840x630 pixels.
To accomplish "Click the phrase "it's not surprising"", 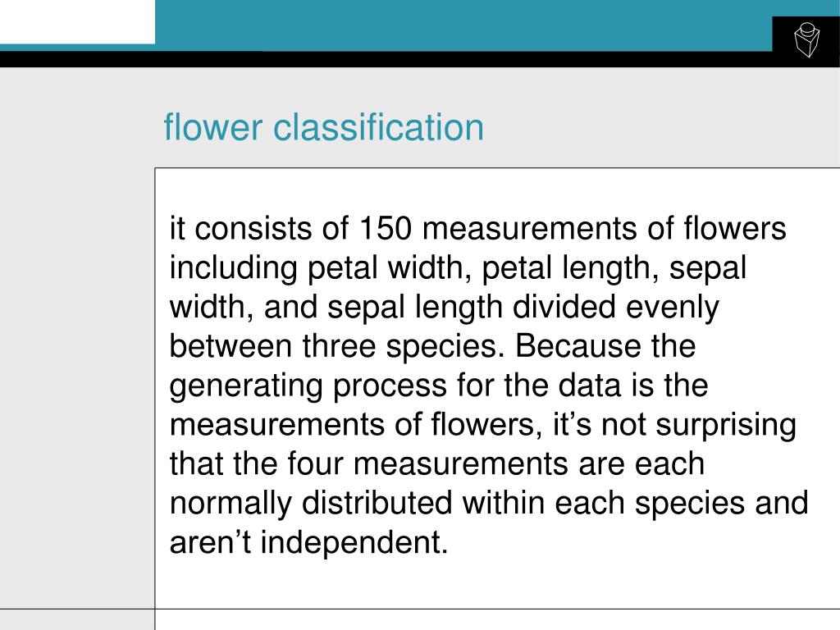I will point(674,425).
